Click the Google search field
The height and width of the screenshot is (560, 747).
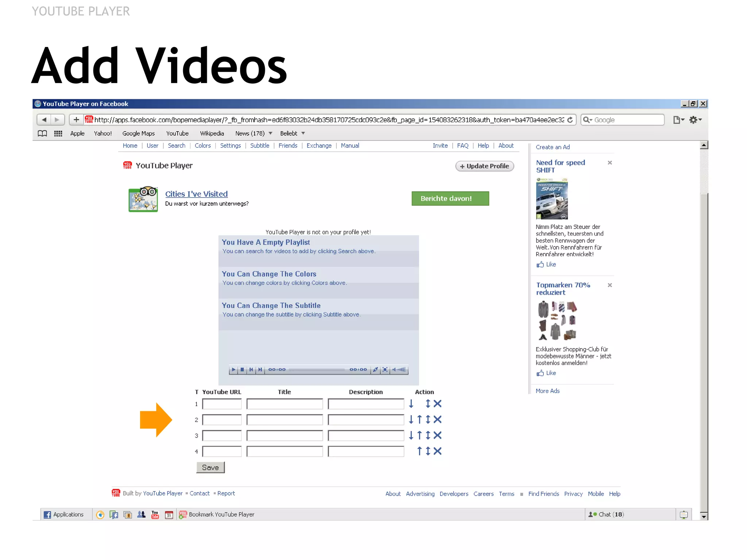[x=623, y=120]
